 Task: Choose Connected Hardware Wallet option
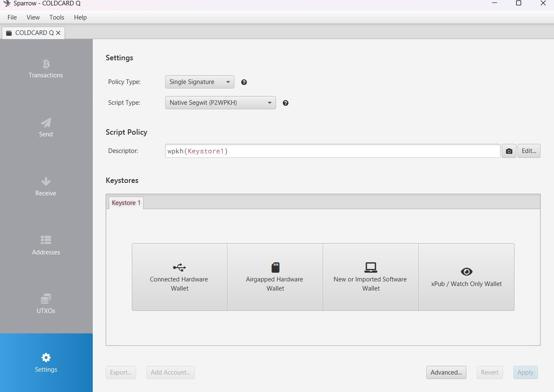tap(180, 277)
